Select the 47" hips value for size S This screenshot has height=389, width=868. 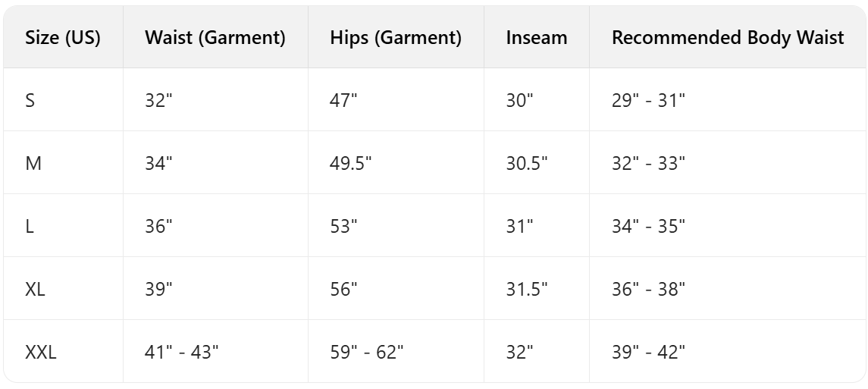point(343,100)
